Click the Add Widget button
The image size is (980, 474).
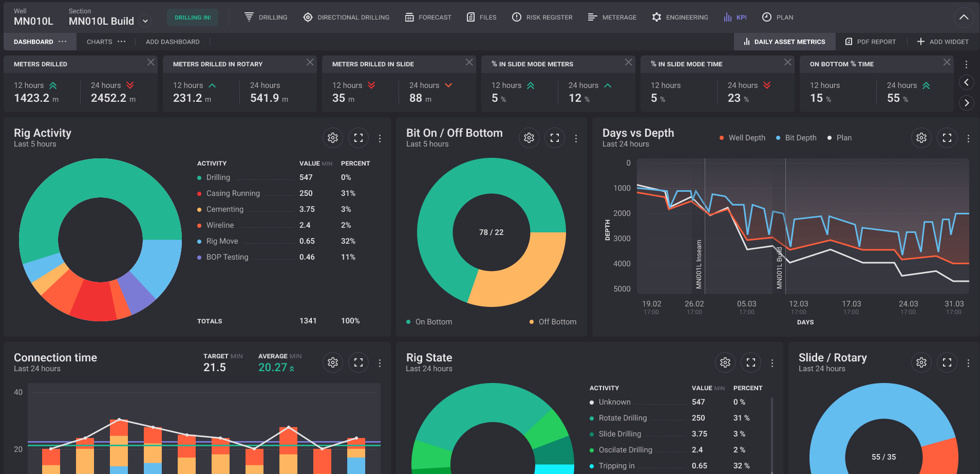point(943,42)
